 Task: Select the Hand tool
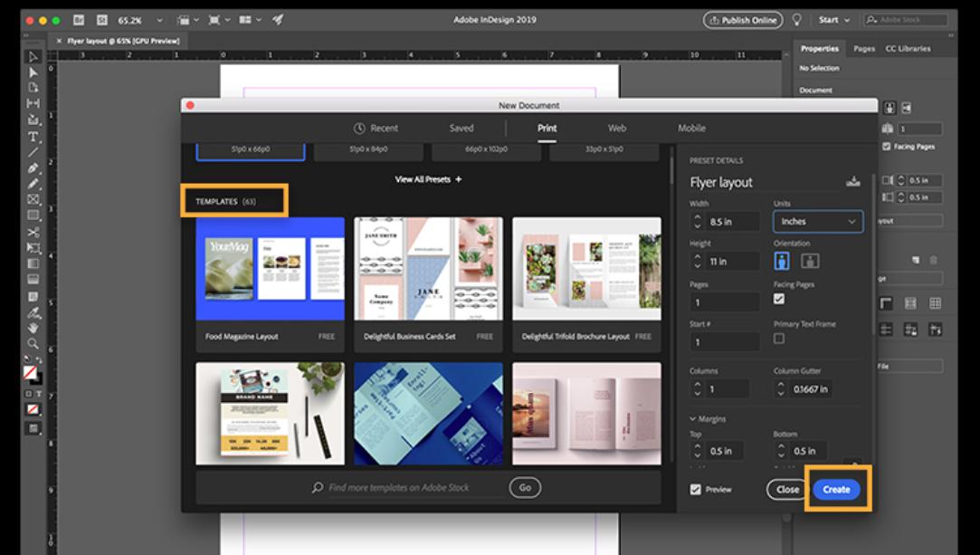coord(33,328)
